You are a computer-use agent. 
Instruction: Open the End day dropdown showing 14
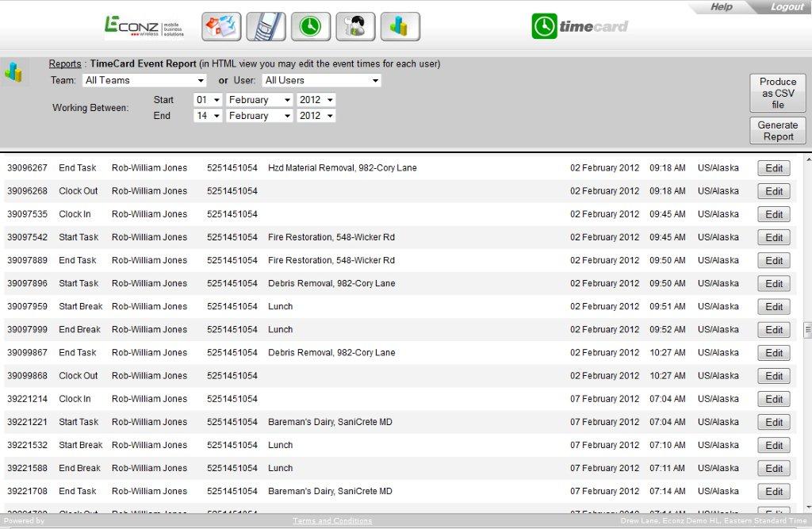(x=208, y=116)
